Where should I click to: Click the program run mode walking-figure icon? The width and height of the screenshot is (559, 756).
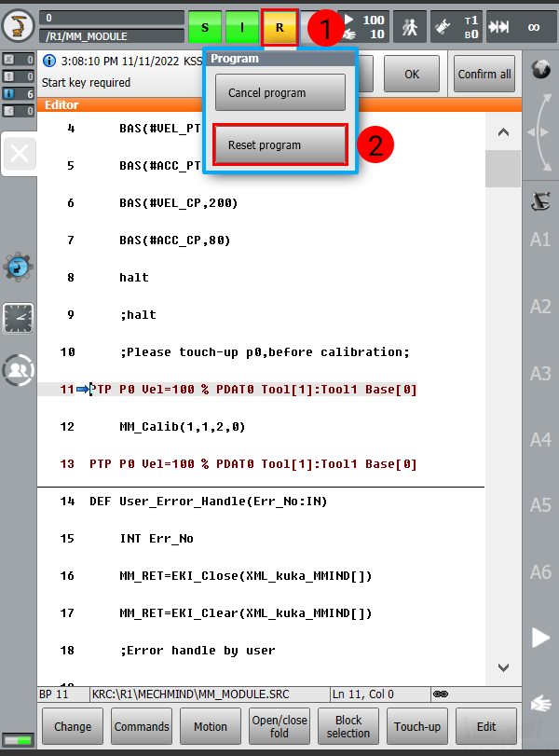410,27
